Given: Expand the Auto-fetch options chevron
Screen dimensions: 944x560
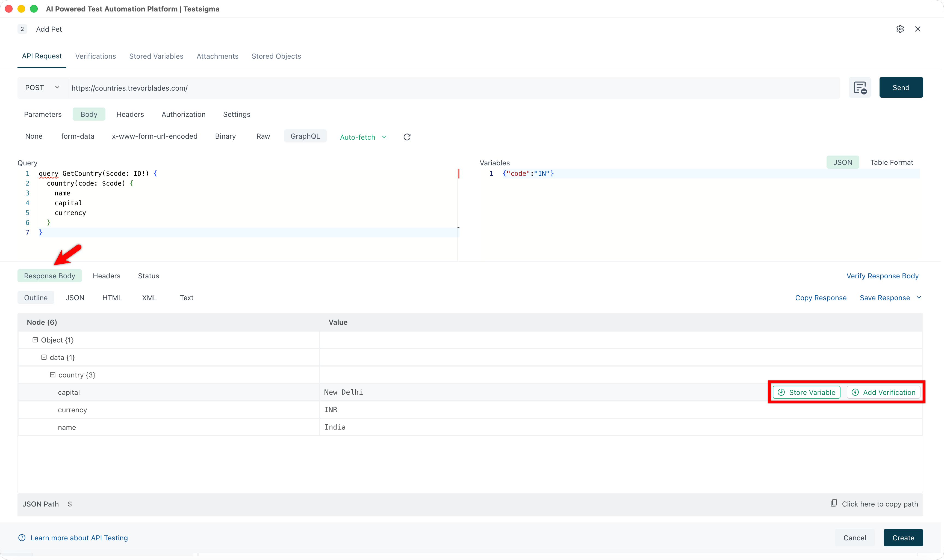Looking at the screenshot, I should [384, 137].
